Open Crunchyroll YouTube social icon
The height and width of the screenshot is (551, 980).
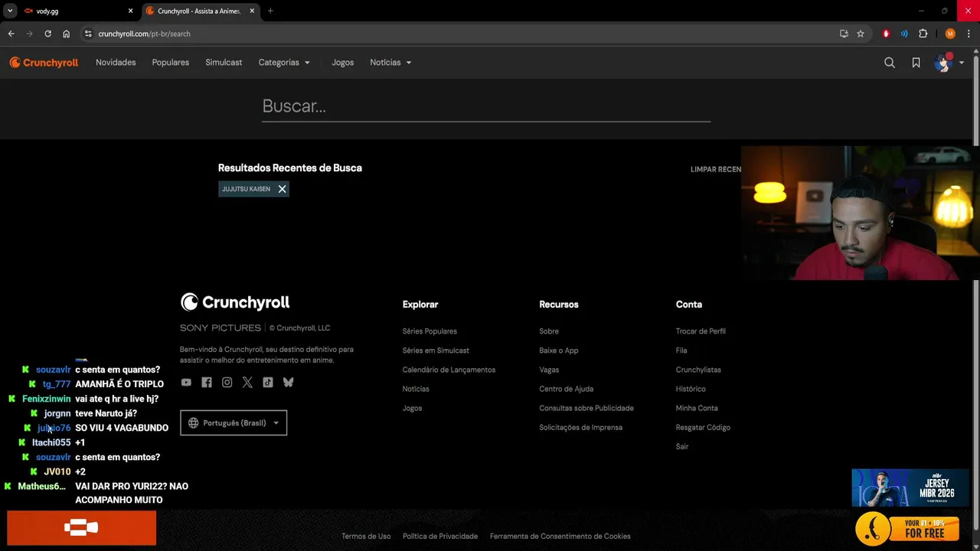tap(186, 383)
